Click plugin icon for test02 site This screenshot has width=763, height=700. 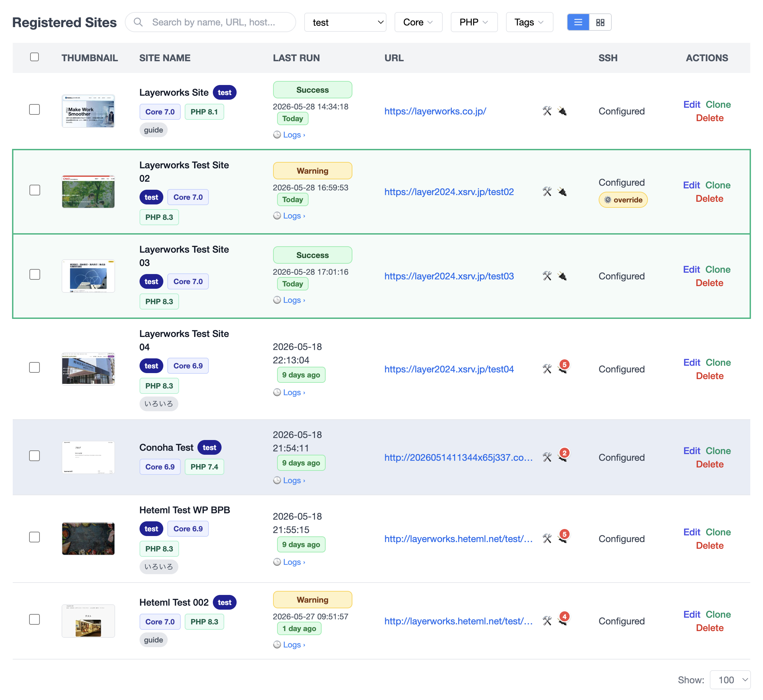[562, 192]
